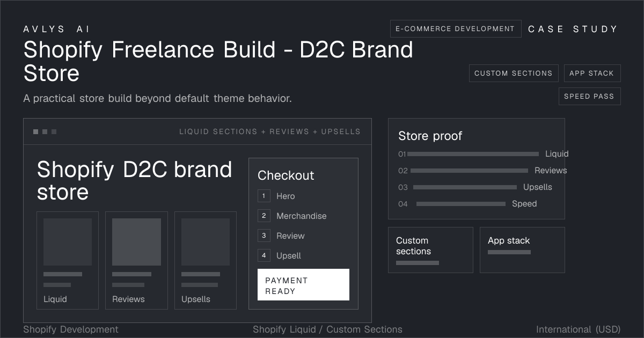The height and width of the screenshot is (338, 644).
Task: Click the CASE STUDY label
Action: click(573, 29)
